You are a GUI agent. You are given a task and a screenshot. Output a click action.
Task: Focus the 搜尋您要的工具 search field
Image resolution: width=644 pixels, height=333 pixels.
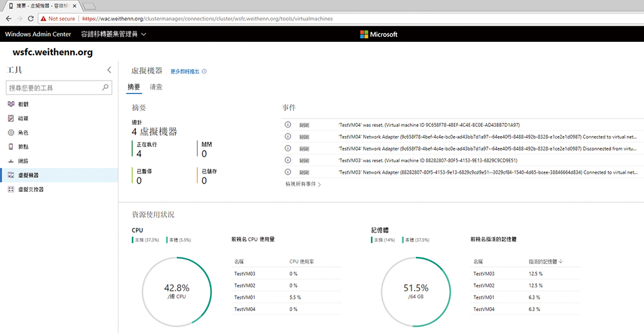coord(59,88)
